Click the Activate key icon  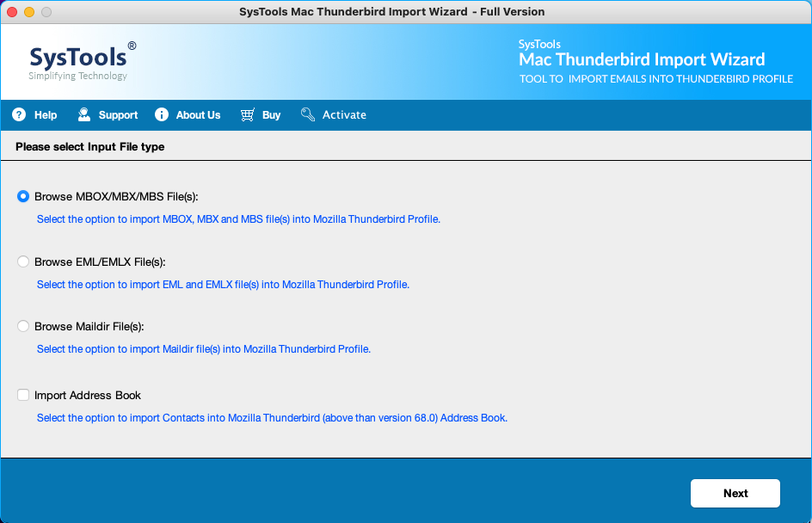pyautogui.click(x=308, y=114)
